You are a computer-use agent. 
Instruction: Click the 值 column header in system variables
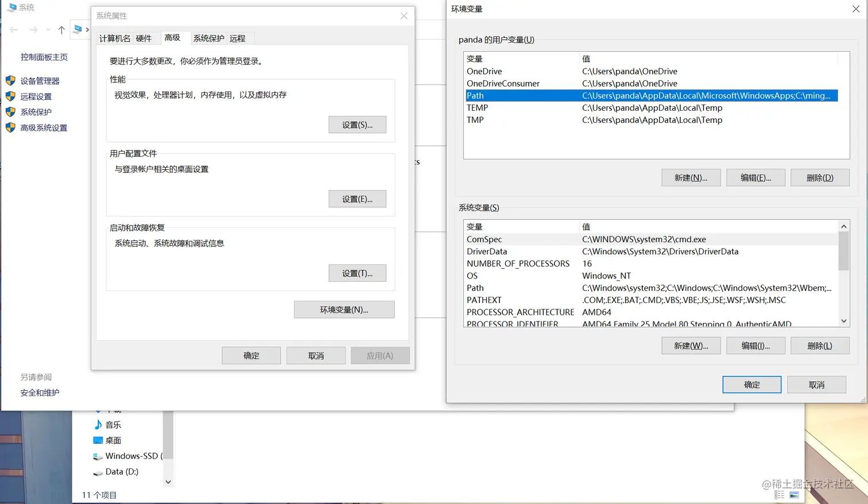click(708, 227)
